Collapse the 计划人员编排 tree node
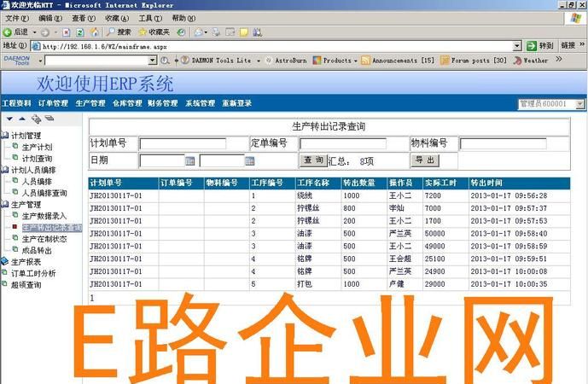 (x=4, y=170)
